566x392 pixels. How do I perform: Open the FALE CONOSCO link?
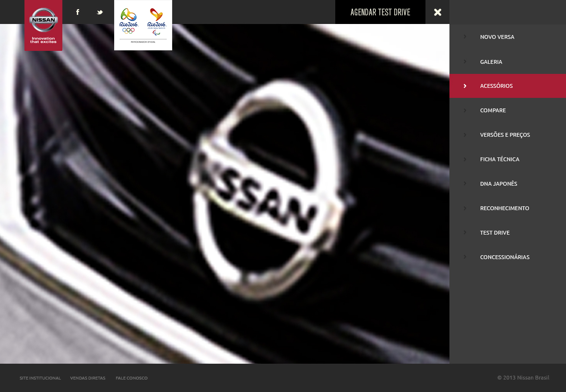click(131, 378)
